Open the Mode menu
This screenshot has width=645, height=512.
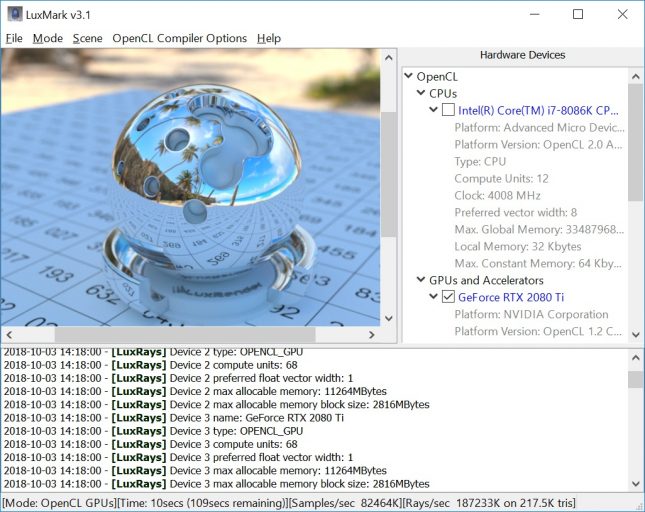48,38
